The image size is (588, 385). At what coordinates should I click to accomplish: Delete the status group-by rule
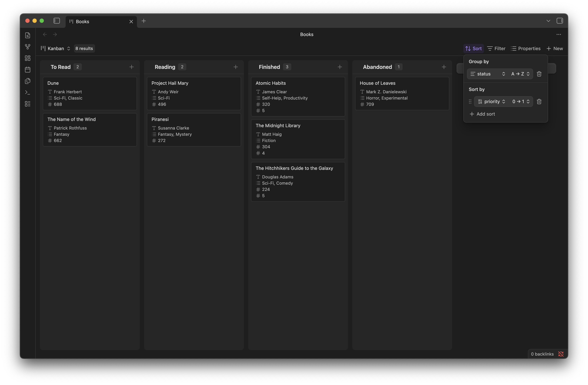click(539, 74)
